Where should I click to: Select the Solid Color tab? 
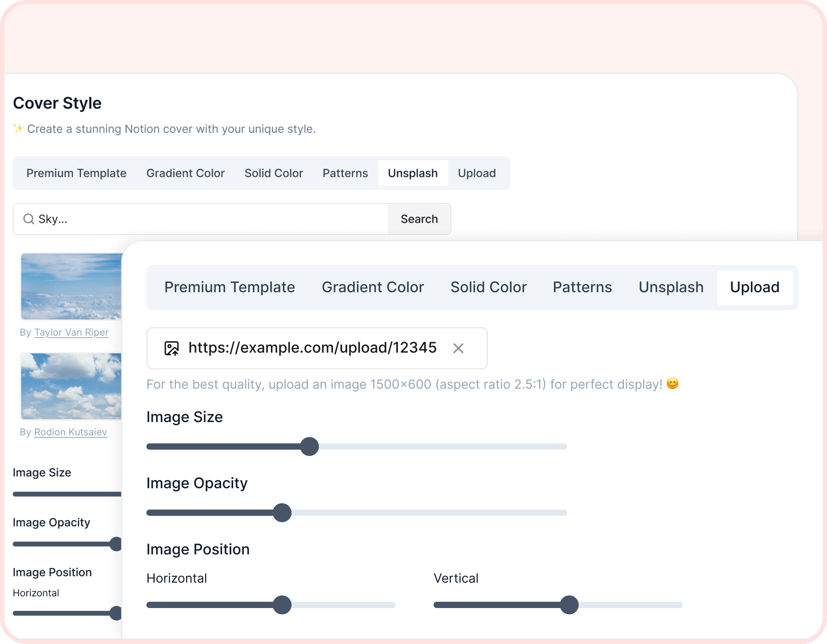click(489, 287)
